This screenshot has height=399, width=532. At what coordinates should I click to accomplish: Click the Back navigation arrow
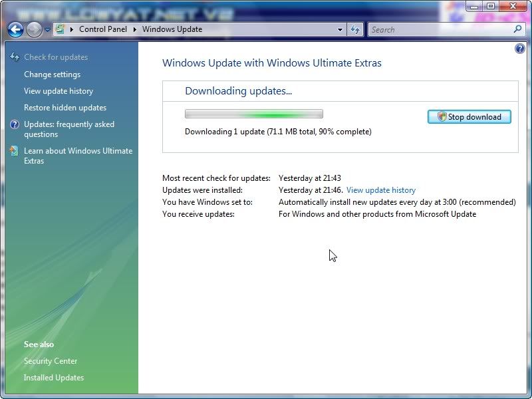[x=16, y=29]
